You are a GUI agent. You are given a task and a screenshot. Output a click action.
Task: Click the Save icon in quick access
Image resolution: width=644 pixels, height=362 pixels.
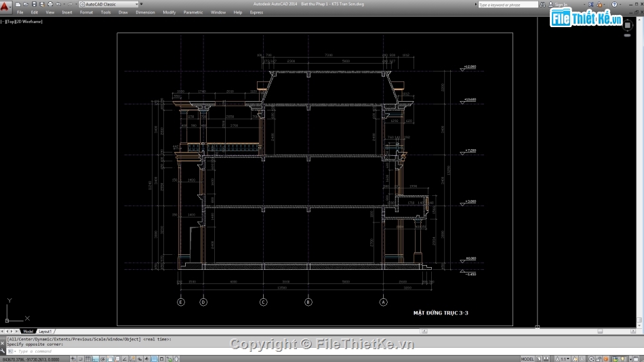point(34,4)
